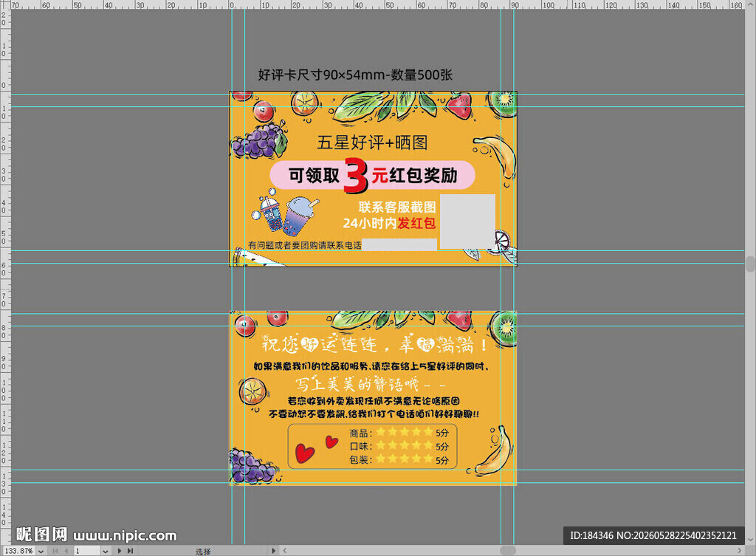Click the horizontal scrollbar right arrow
The width and height of the screenshot is (756, 556).
tap(740, 551)
